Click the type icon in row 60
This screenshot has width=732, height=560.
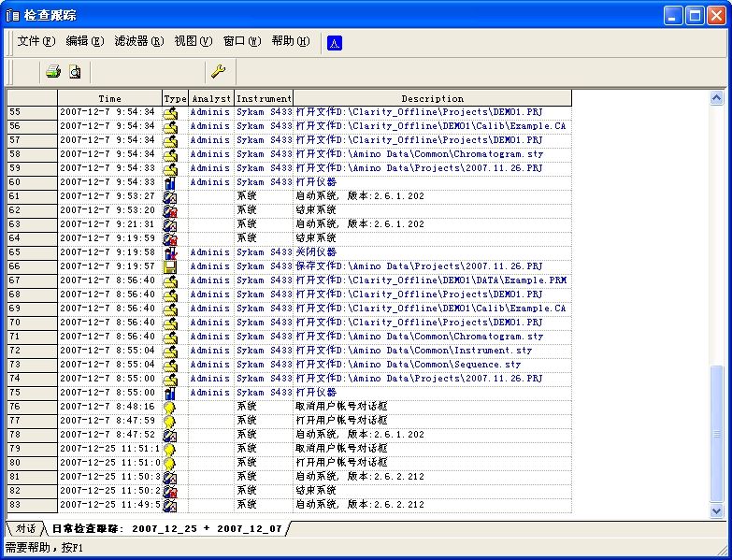pyautogui.click(x=170, y=182)
